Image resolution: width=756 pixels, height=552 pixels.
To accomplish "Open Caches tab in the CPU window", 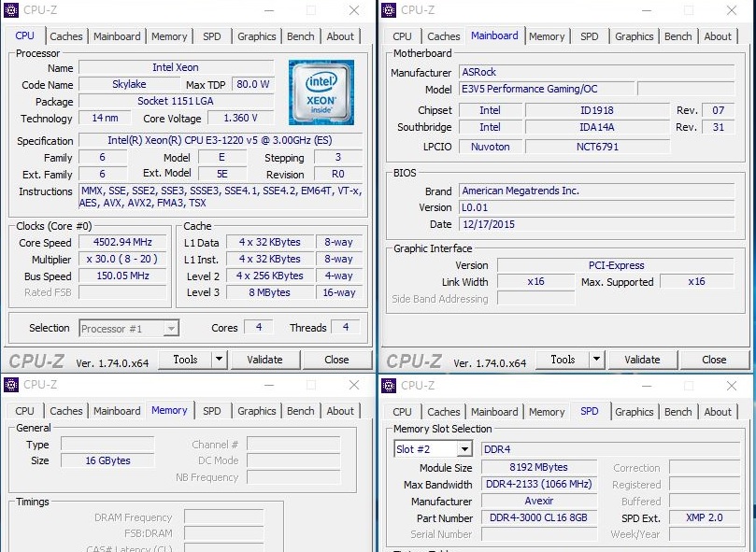I will (x=66, y=36).
